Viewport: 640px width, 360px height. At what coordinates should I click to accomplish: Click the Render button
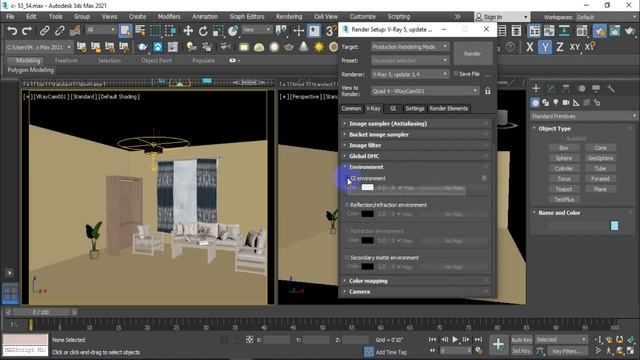[x=472, y=53]
